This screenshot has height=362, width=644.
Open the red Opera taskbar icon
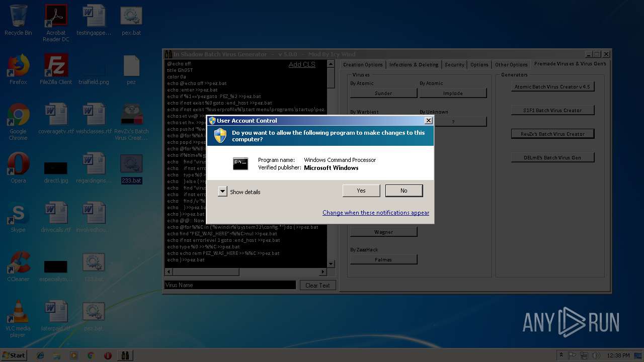coord(108,355)
